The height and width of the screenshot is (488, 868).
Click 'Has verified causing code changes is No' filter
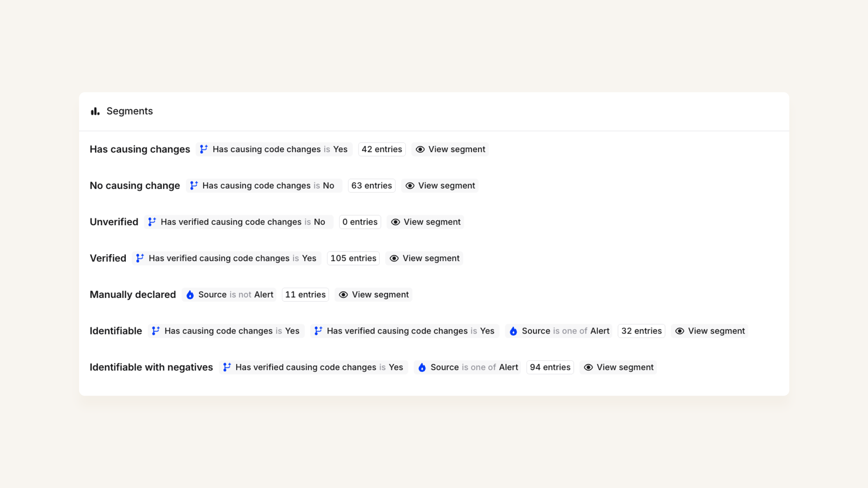[x=238, y=222]
